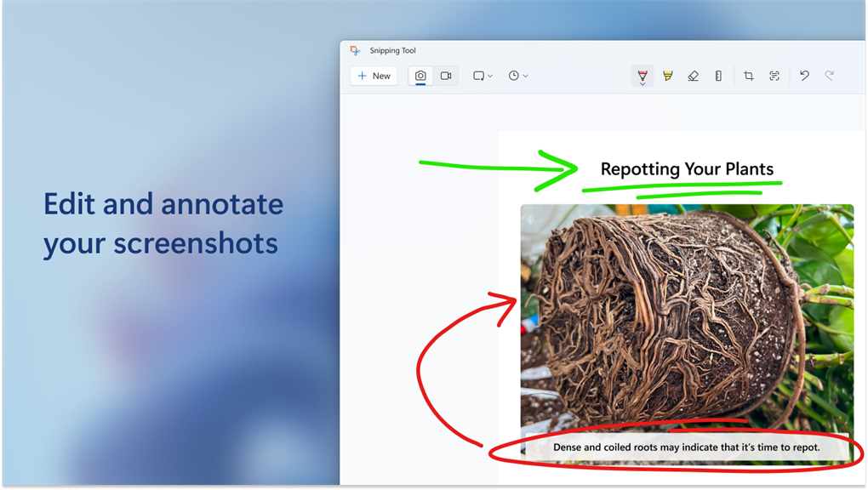The width and height of the screenshot is (868, 490).
Task: Select the red Ballpoint pen tool
Action: pos(642,76)
